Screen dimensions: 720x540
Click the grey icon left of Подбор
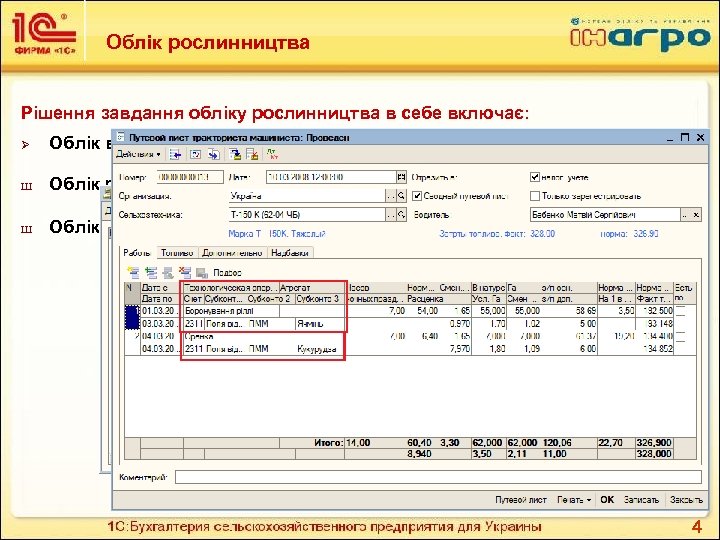[x=202, y=273]
